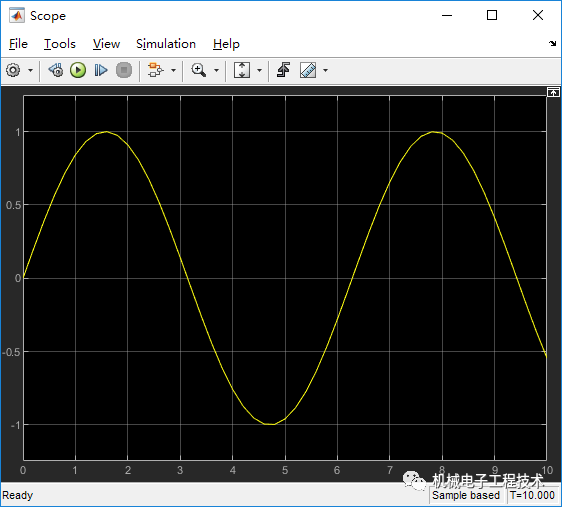Open the File menu
The width and height of the screenshot is (562, 507).
pos(18,44)
